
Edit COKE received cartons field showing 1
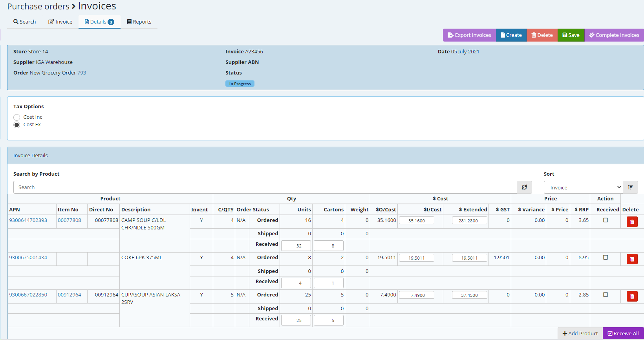point(329,283)
